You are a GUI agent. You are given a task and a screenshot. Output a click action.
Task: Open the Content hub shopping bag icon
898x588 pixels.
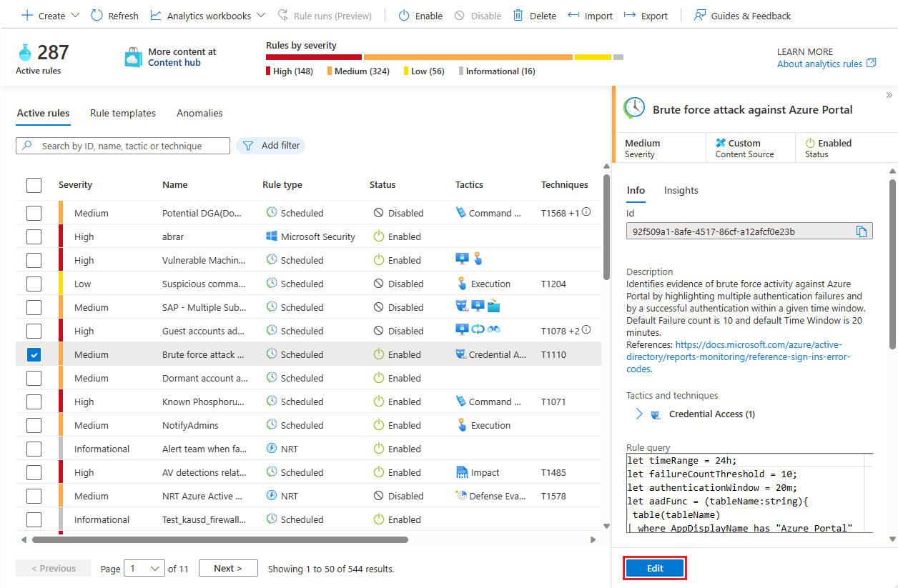[x=134, y=57]
